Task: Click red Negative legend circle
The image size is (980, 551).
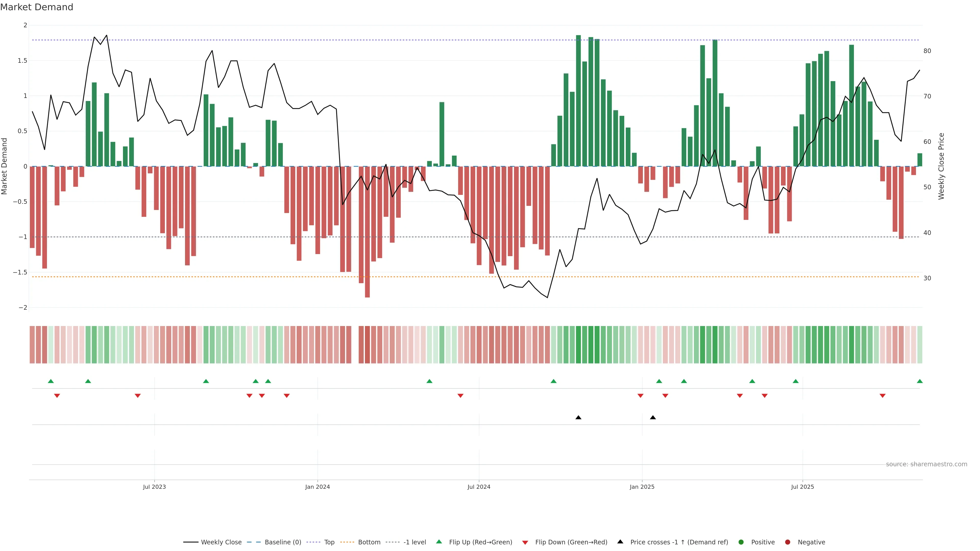Action: point(788,542)
